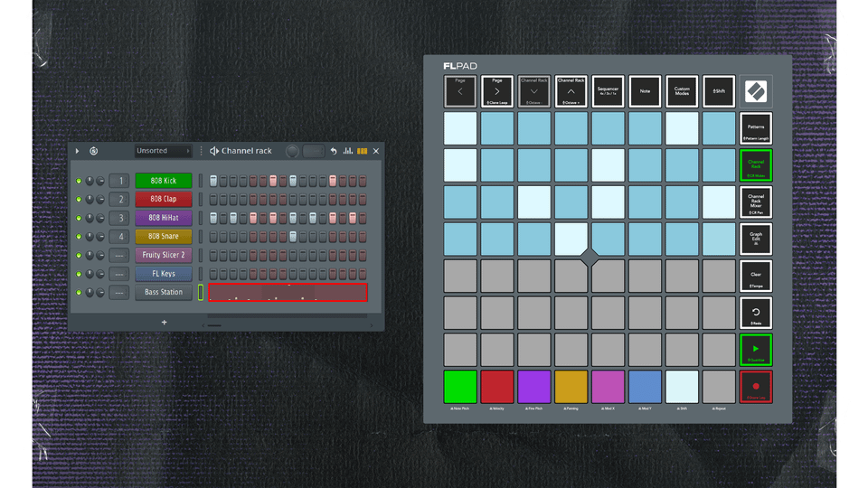Screen dimensions: 868x488
Task: Click Channel Rack up arrow button on FLPAD
Action: pos(571,91)
